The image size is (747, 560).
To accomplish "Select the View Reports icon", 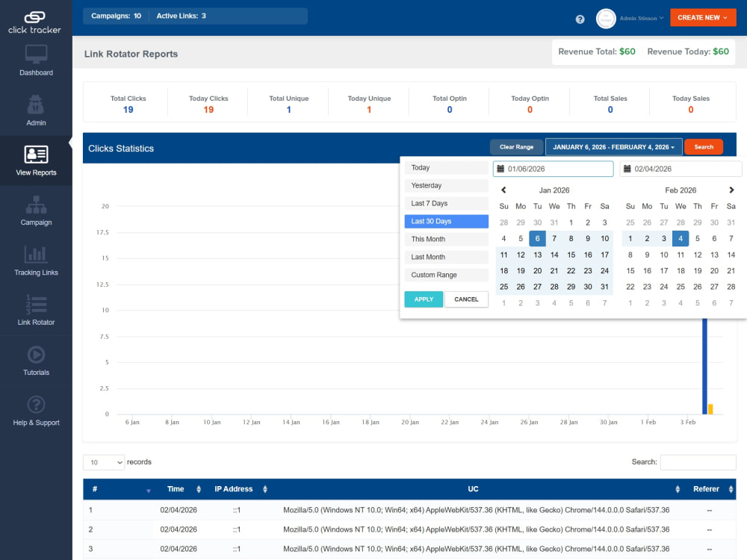I will point(36,155).
